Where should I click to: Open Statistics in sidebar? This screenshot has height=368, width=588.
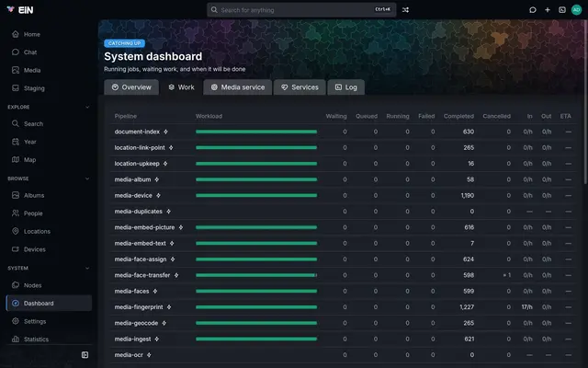(x=49, y=339)
